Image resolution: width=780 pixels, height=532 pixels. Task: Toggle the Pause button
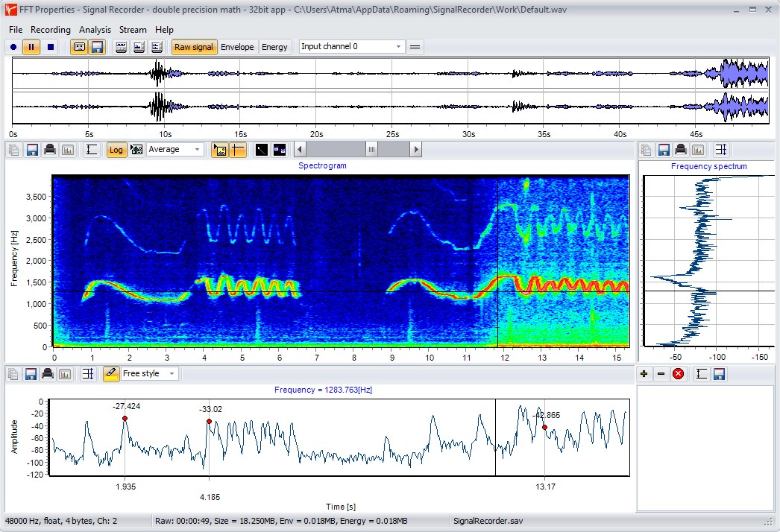(31, 47)
